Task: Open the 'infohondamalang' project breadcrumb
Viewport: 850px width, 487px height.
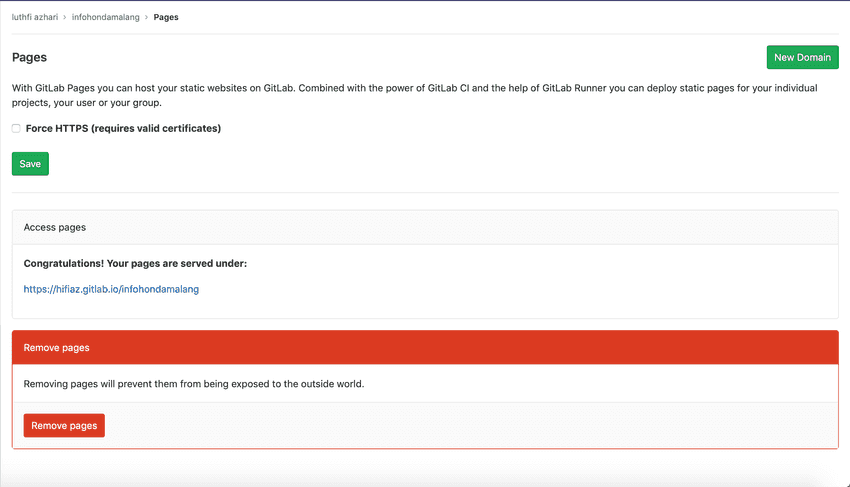Action: click(106, 17)
